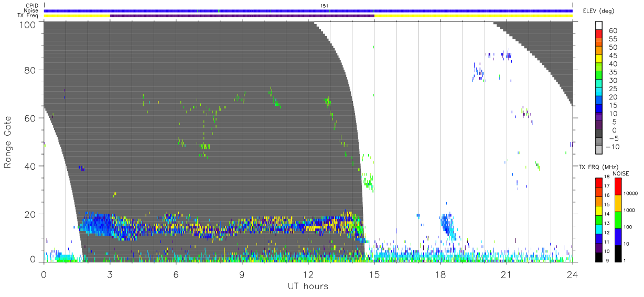
Task: Click the 80 label on Range Gate axis
Action: click(30, 70)
